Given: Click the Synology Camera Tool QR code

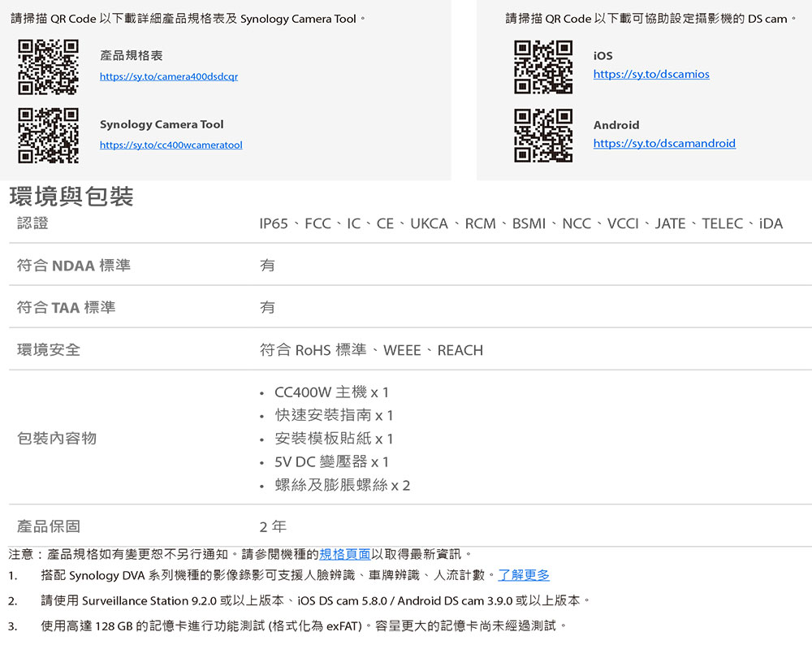Looking at the screenshot, I should coord(48,135).
